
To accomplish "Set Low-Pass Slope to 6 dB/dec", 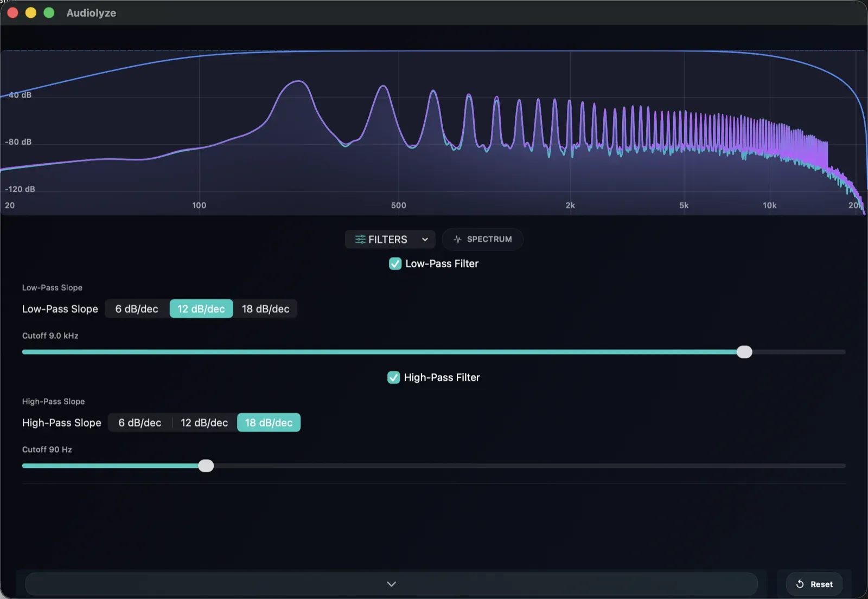I will pyautogui.click(x=137, y=309).
